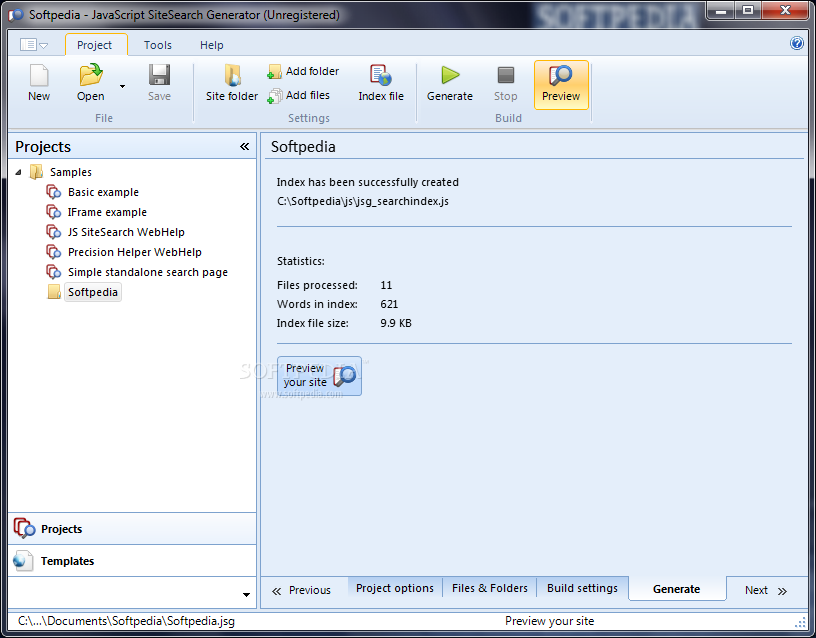The image size is (816, 638).
Task: Expand the Open button dropdown arrow
Action: pos(122,86)
